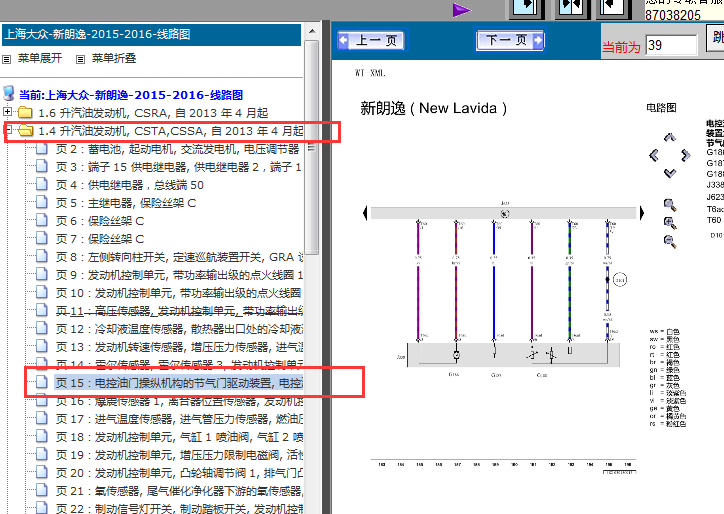Go to next page with 下一页

(x=510, y=40)
